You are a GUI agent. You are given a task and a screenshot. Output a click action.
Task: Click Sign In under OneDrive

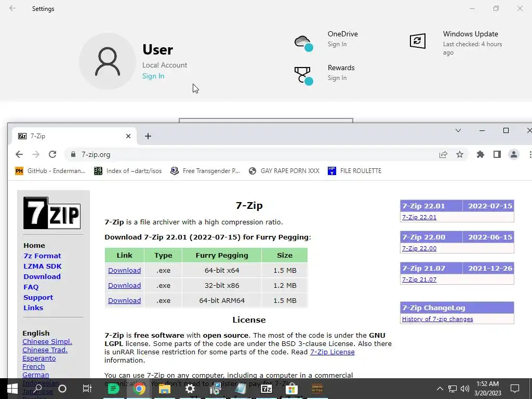337,44
